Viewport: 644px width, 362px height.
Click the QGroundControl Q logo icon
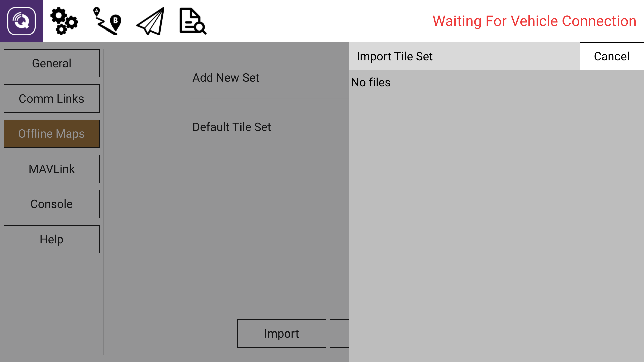coord(21,21)
